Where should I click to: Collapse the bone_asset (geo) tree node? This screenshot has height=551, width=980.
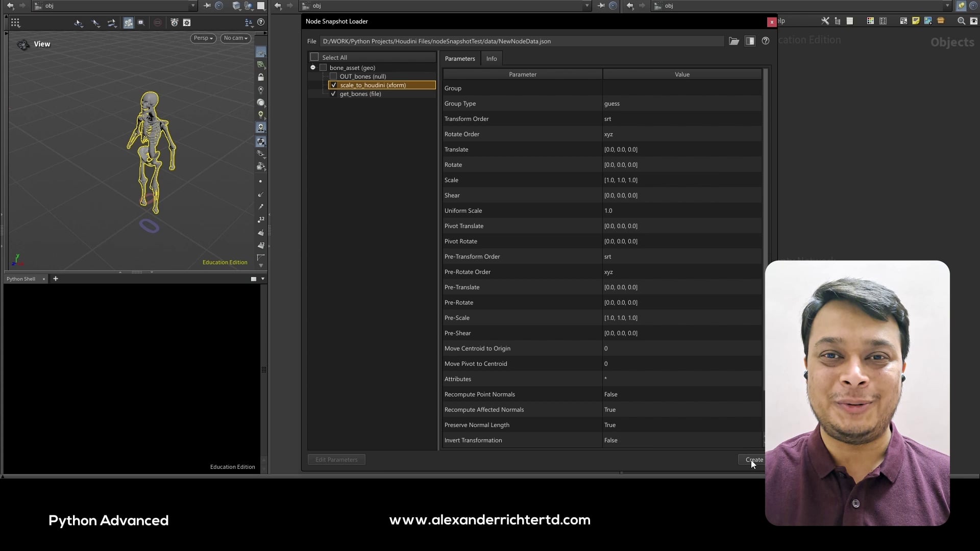tap(313, 67)
